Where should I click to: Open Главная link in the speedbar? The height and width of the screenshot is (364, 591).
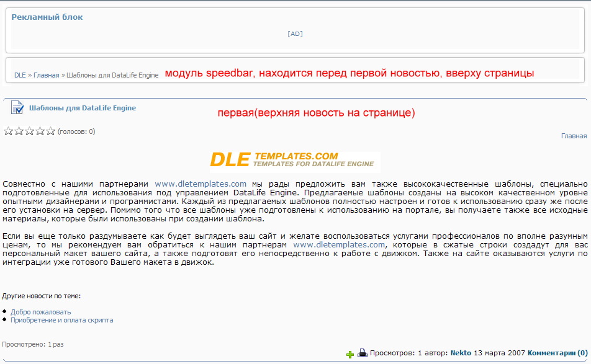47,75
